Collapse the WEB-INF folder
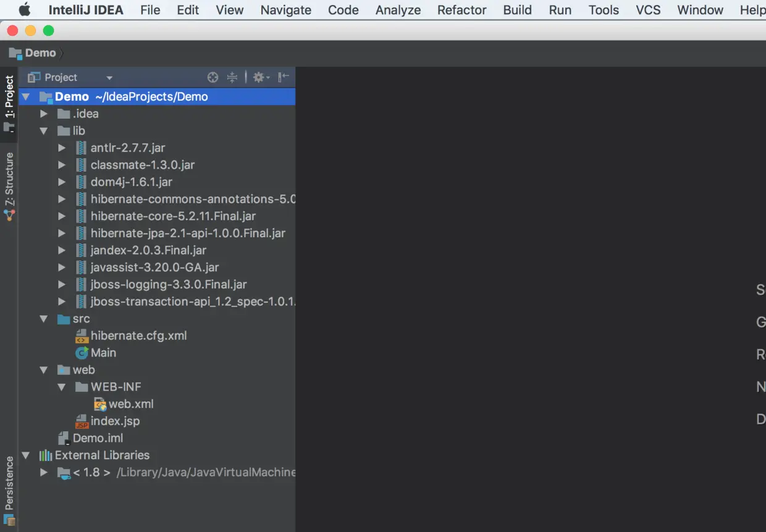The image size is (766, 532). [62, 387]
